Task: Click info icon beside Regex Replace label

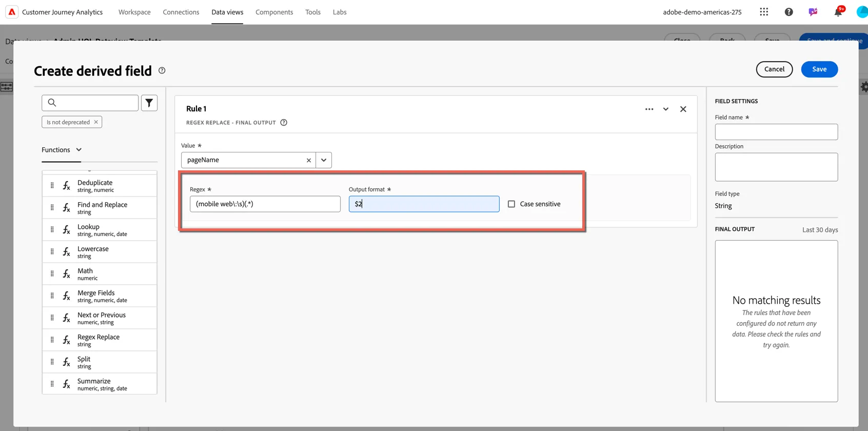Action: [x=284, y=123]
